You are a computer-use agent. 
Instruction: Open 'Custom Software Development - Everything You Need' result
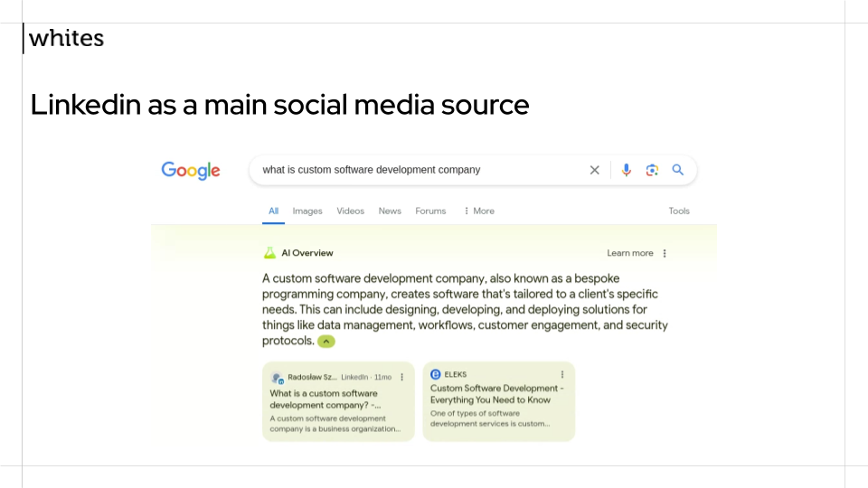[x=496, y=394]
